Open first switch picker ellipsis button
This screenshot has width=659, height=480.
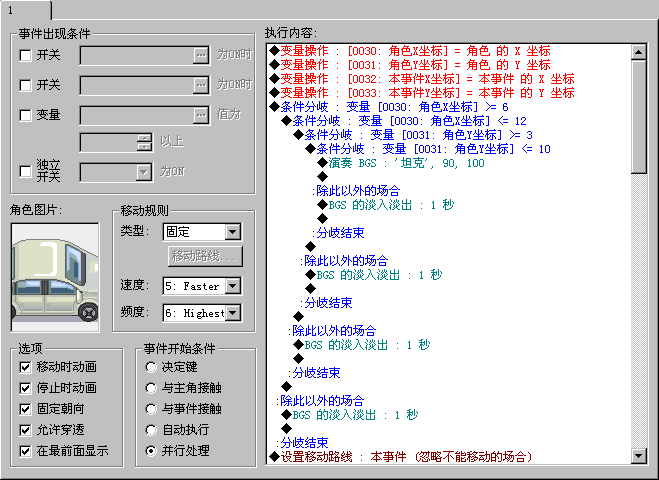201,55
